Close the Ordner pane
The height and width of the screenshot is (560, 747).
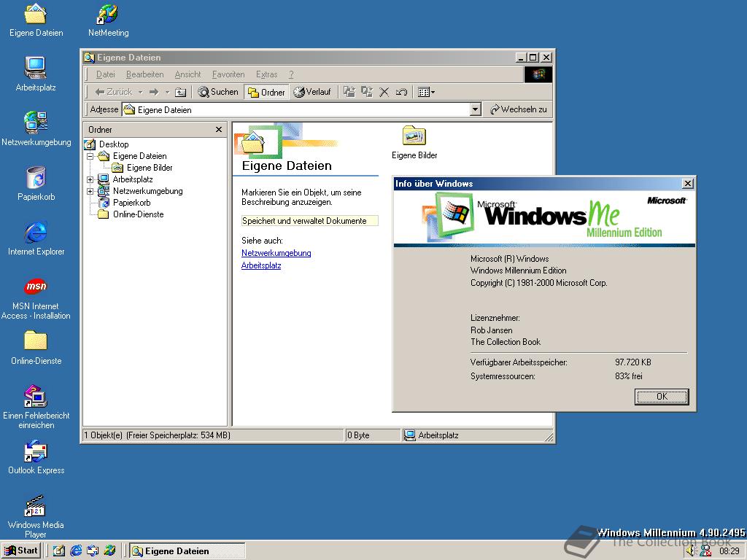(219, 130)
